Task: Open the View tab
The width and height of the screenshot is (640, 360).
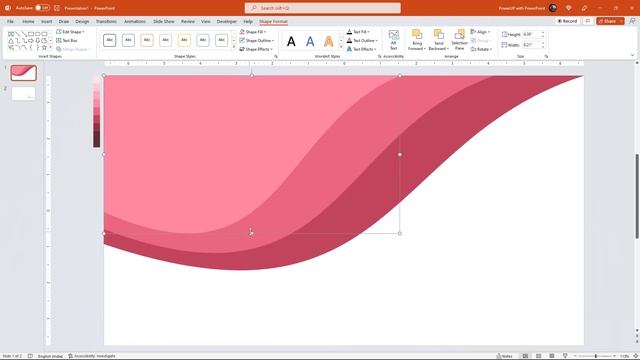Action: tap(206, 21)
